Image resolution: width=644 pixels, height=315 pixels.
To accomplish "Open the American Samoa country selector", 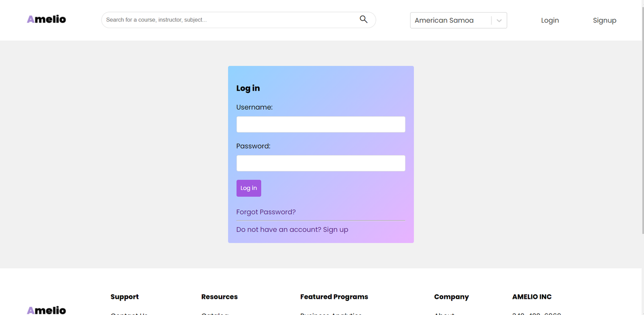I will point(458,20).
